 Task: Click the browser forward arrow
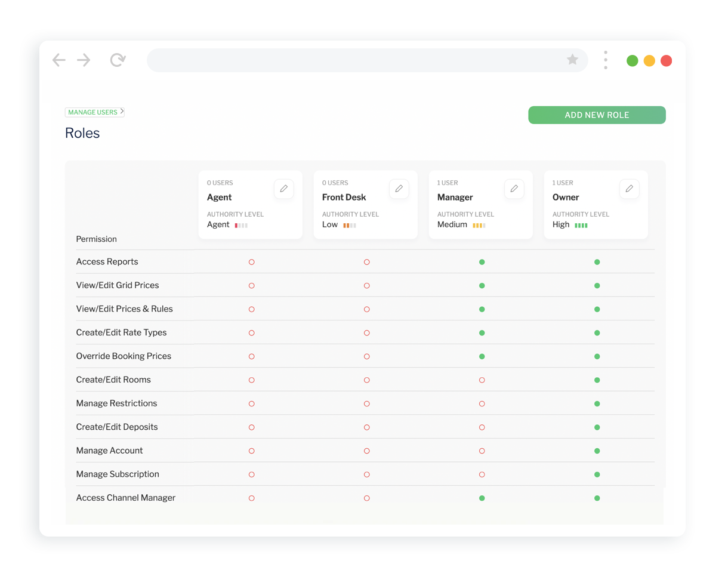pyautogui.click(x=84, y=60)
